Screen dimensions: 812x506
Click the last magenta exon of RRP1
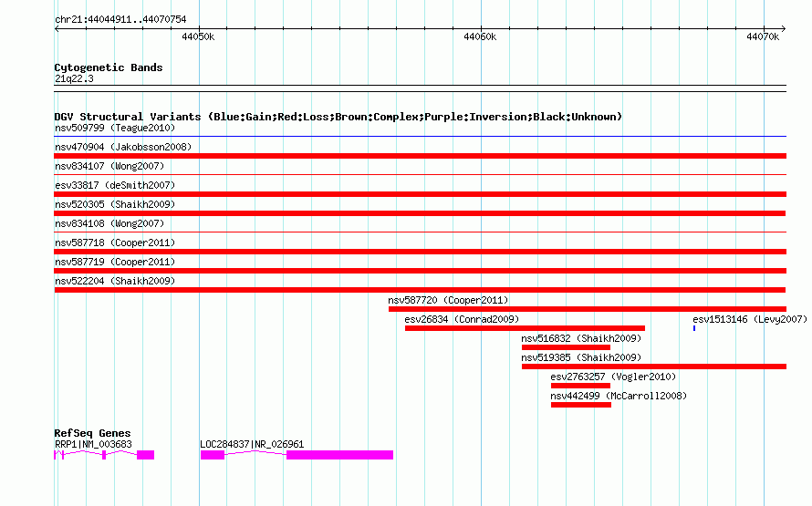coord(145,455)
